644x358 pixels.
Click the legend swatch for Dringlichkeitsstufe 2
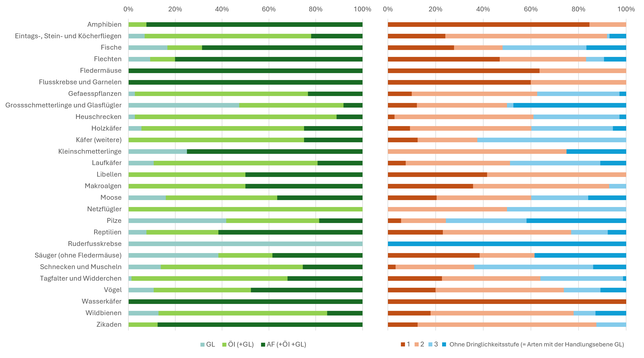click(417, 344)
